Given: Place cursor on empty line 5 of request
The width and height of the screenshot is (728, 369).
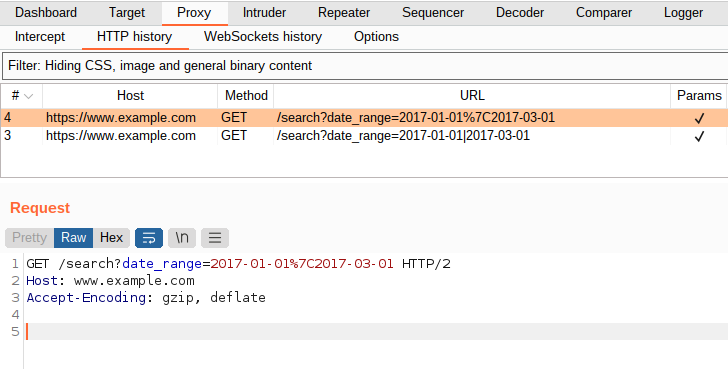Looking at the screenshot, I should 376,331.
